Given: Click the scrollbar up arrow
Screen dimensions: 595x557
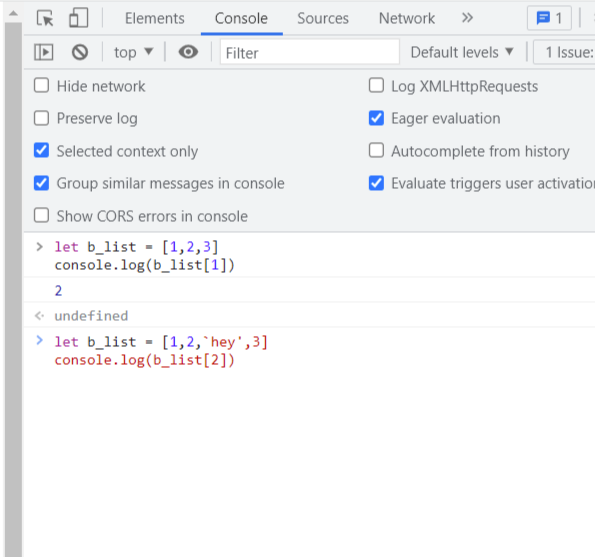Looking at the screenshot, I should pos(13,14).
